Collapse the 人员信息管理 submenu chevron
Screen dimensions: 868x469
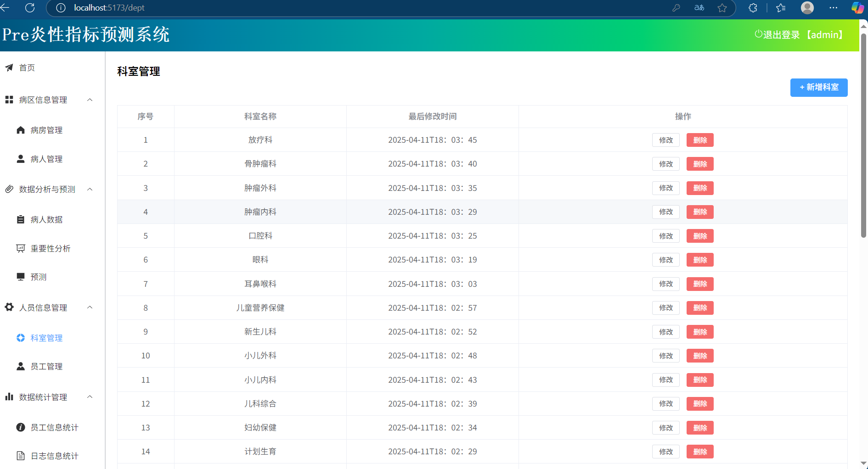[x=90, y=307]
